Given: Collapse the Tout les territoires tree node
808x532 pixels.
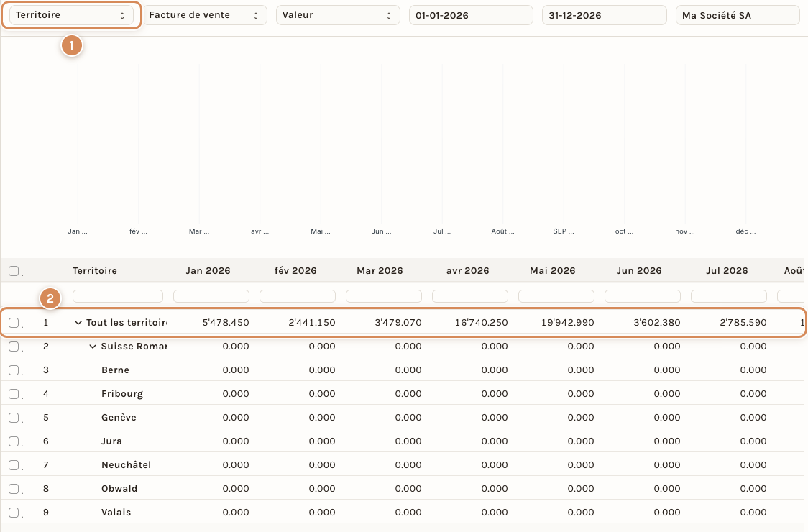Looking at the screenshot, I should [78, 323].
